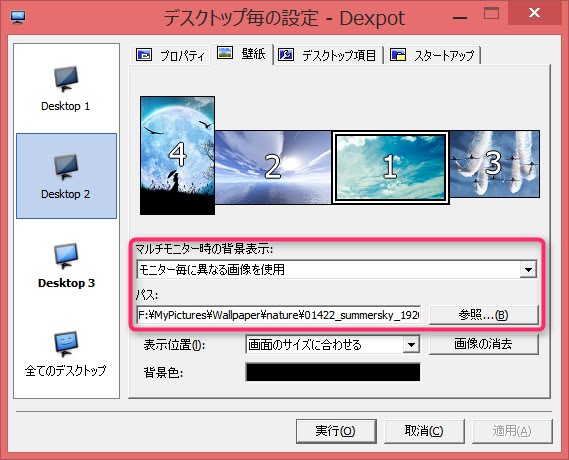Image resolution: width=569 pixels, height=460 pixels.
Task: Select monitor 4 moon wallpaper thumbnail
Action: coord(177,155)
